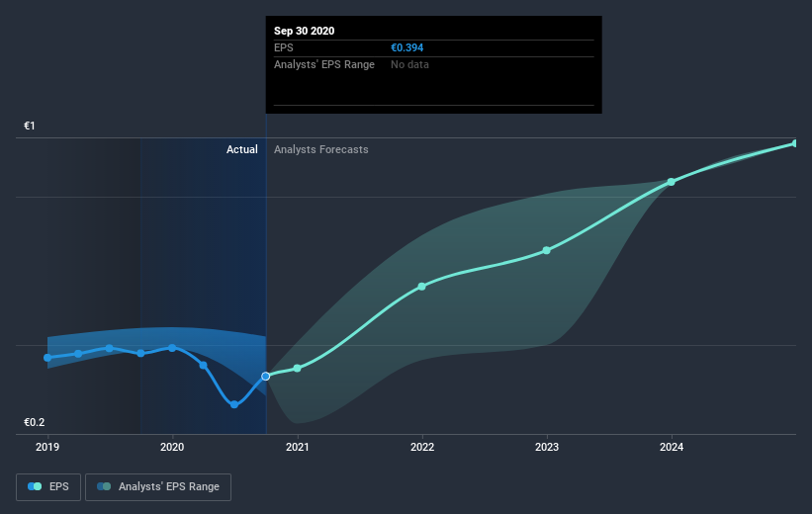Image resolution: width=812 pixels, height=514 pixels.
Task: Select the EPS data point at 2019
Action: [47, 358]
